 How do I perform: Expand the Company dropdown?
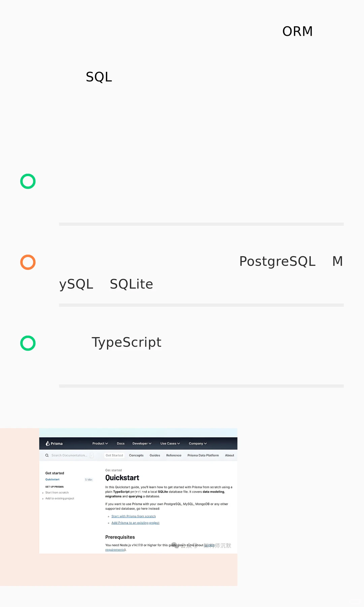click(x=198, y=443)
